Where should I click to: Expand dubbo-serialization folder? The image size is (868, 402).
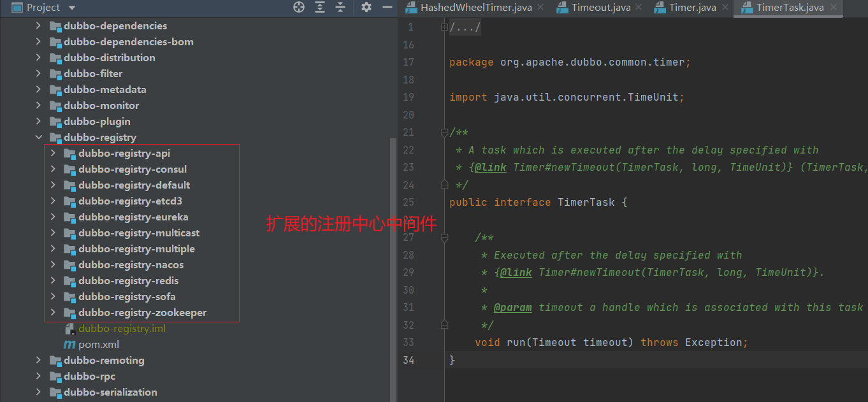[x=38, y=392]
